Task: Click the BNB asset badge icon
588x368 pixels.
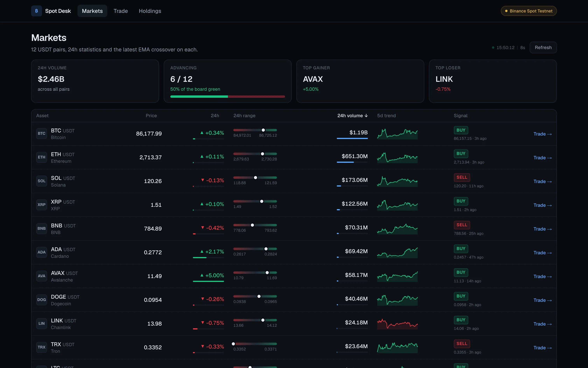Action: point(42,228)
